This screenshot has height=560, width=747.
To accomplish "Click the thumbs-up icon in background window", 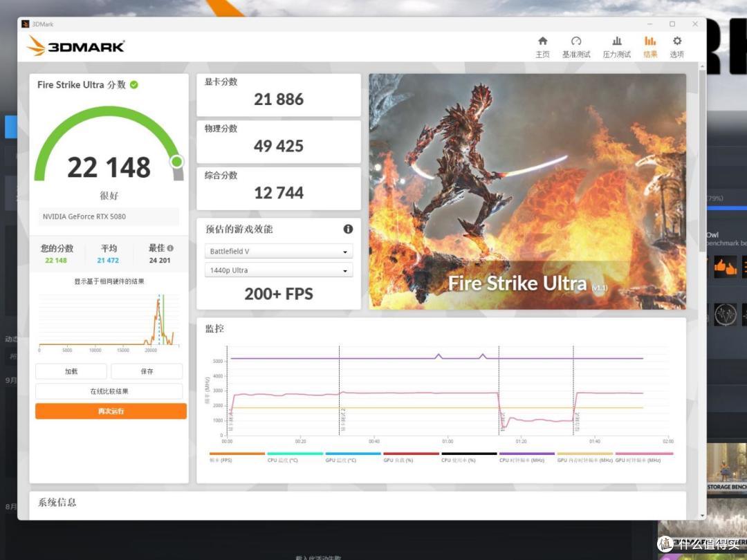I will pos(725,267).
